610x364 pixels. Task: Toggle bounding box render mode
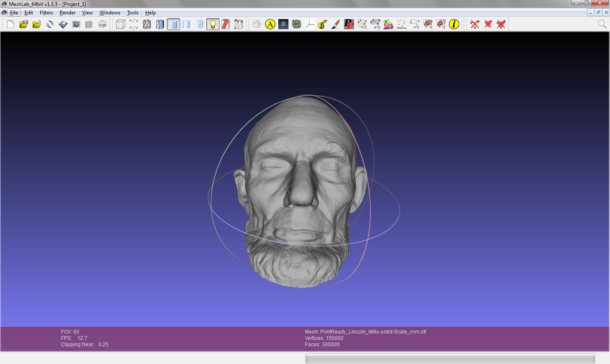click(x=121, y=24)
